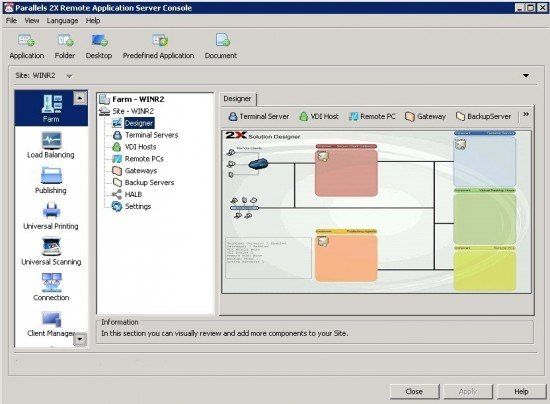550x404 pixels.
Task: Click sidebar scroll down arrow button
Action: [x=80, y=339]
